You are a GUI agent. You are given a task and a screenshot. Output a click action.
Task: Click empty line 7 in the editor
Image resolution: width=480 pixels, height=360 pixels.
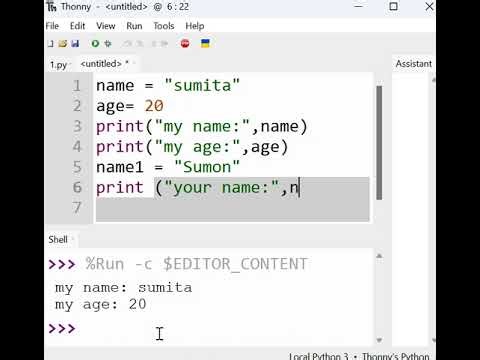point(232,208)
